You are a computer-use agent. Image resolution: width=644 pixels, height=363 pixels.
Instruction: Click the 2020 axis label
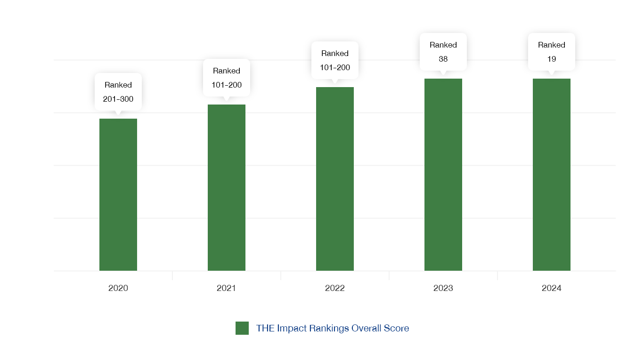[x=118, y=288]
